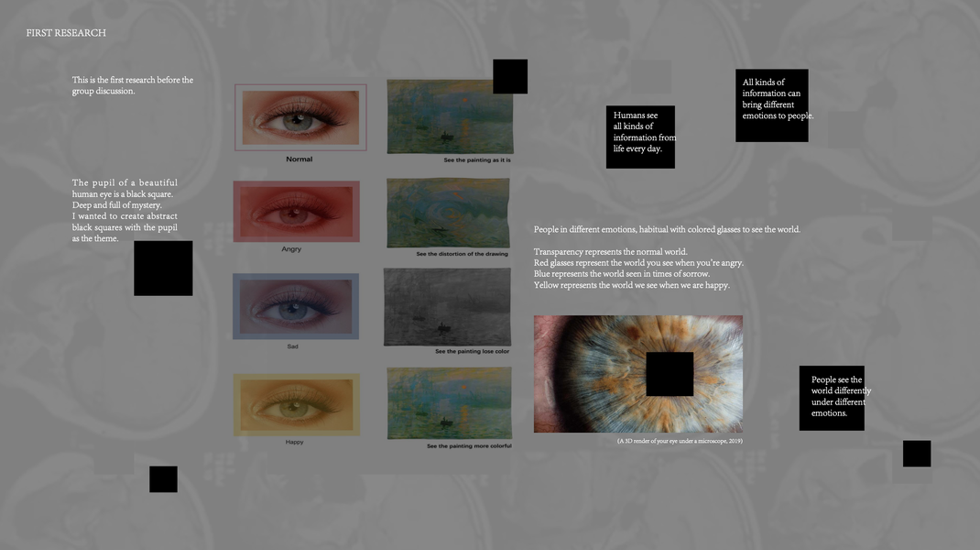Click line 'Blue represents the world seen in times of sorrow'
This screenshot has height=550, width=980.
coord(621,274)
